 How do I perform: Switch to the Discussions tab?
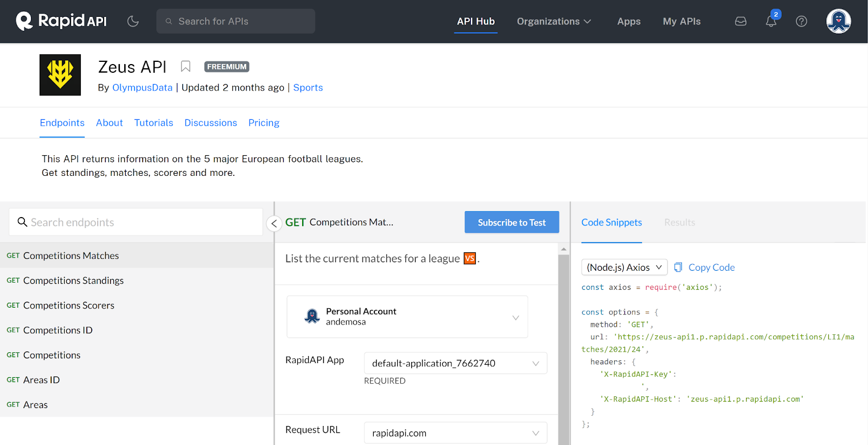click(210, 123)
